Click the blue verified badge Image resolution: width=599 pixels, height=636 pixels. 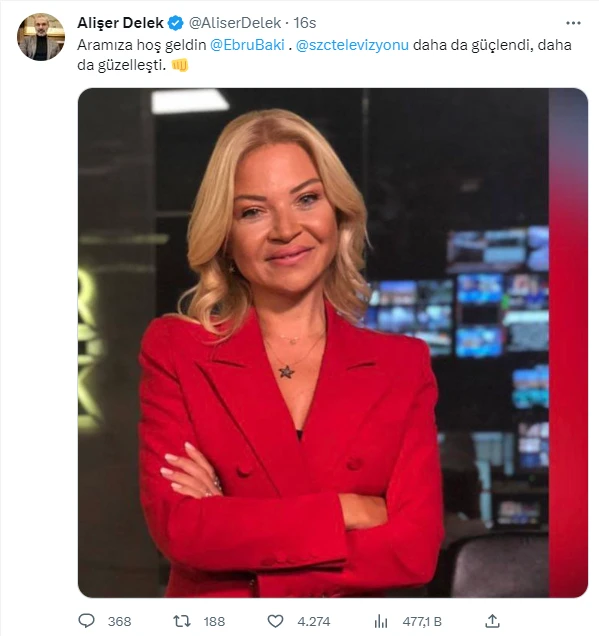(x=176, y=23)
